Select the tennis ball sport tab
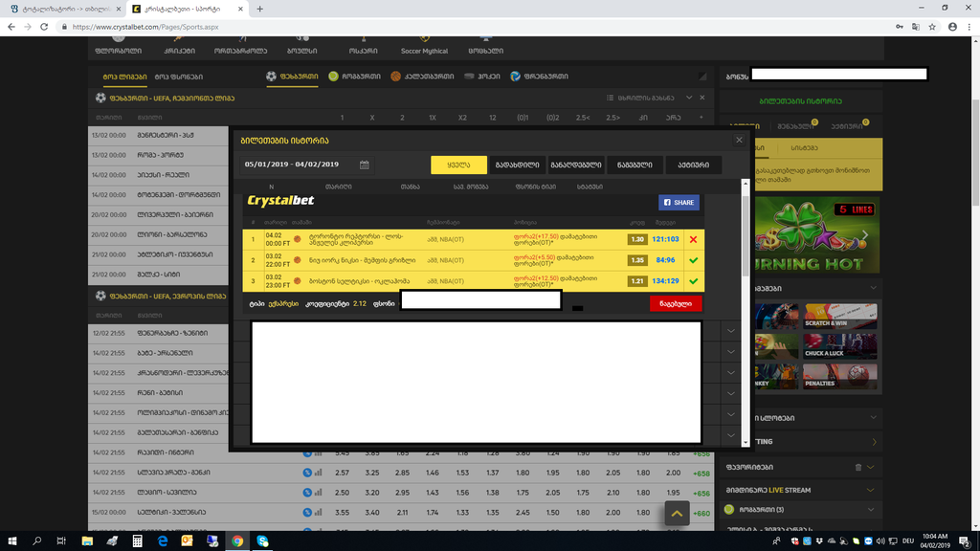Viewport: 980px width, 551px height. [x=354, y=77]
